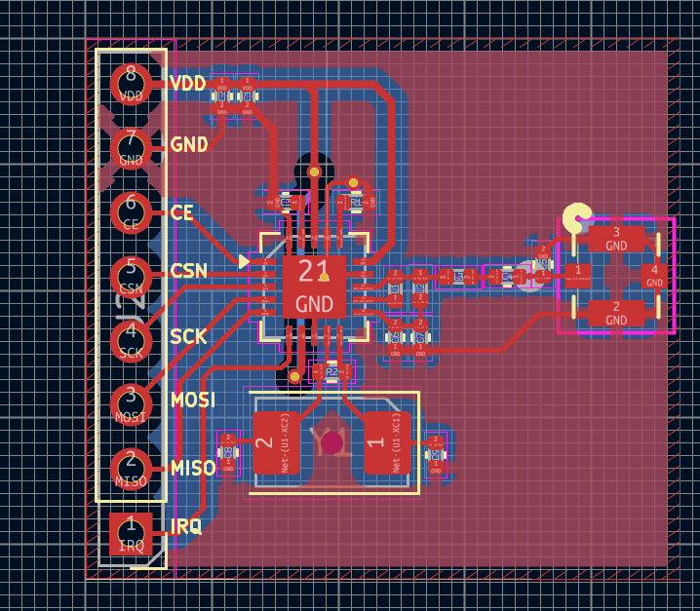700x611 pixels.
Task: Select antenna connector bottom pad 2 GND
Action: 616,313
